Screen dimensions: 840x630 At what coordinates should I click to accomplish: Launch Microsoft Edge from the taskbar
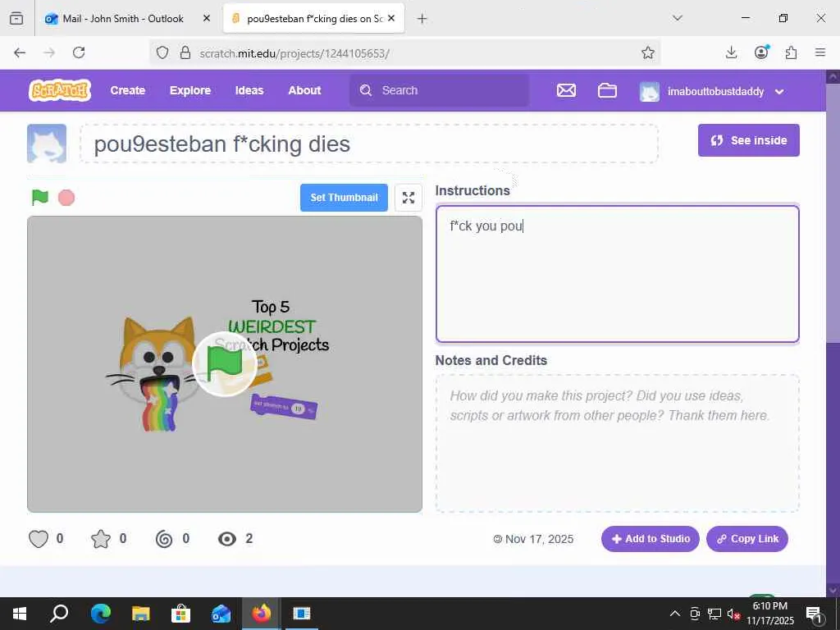click(100, 614)
